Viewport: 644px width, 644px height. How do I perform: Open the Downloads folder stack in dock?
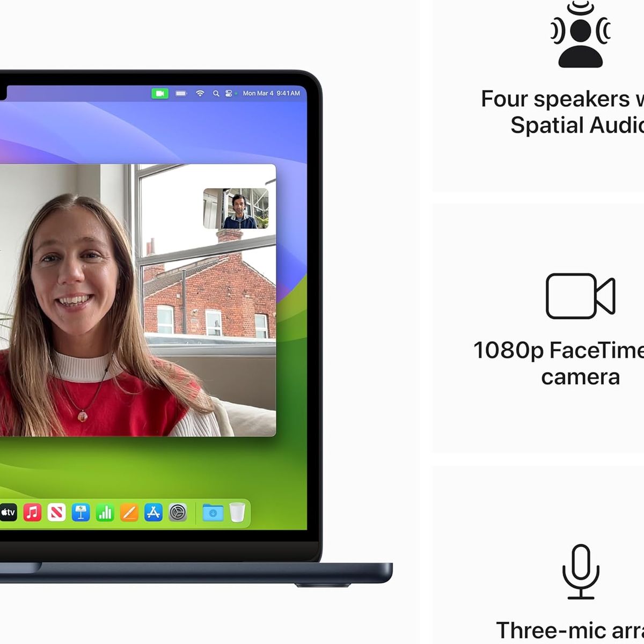[213, 513]
